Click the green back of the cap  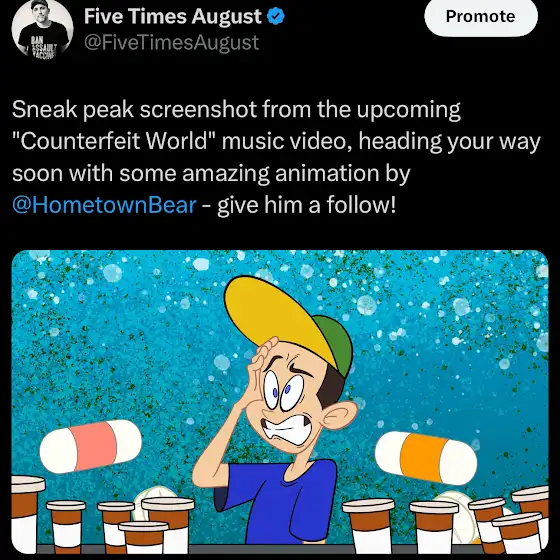point(335,344)
